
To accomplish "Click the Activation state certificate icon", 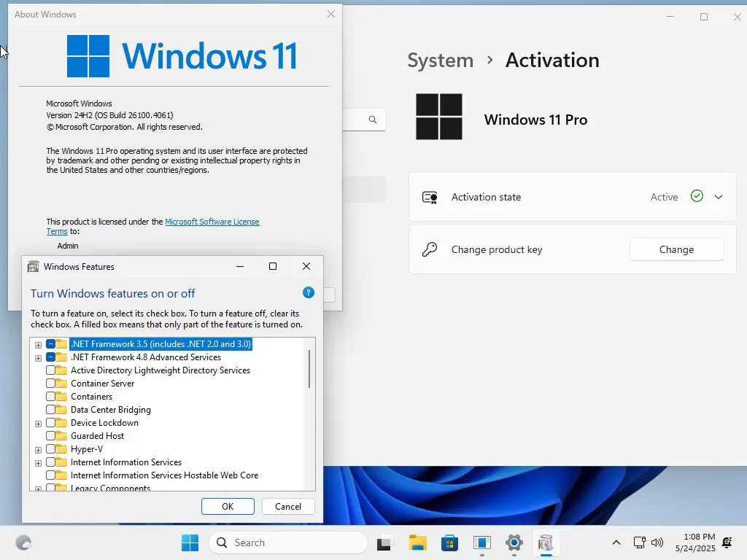I will pos(430,197).
